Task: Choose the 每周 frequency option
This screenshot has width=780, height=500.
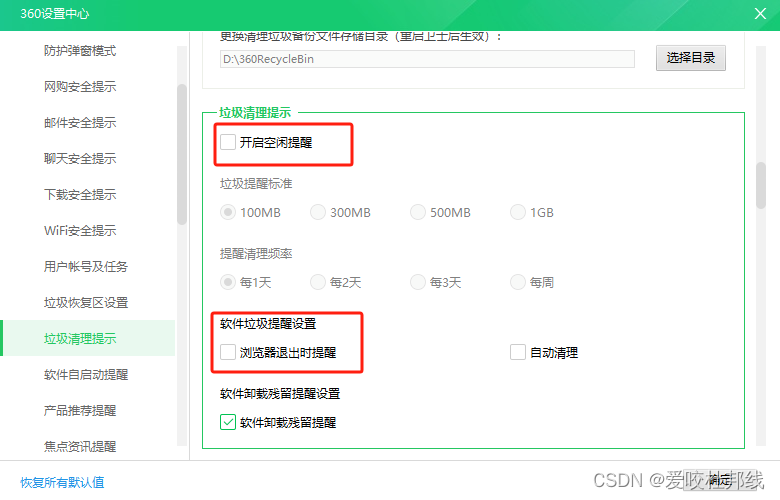Action: (x=518, y=283)
